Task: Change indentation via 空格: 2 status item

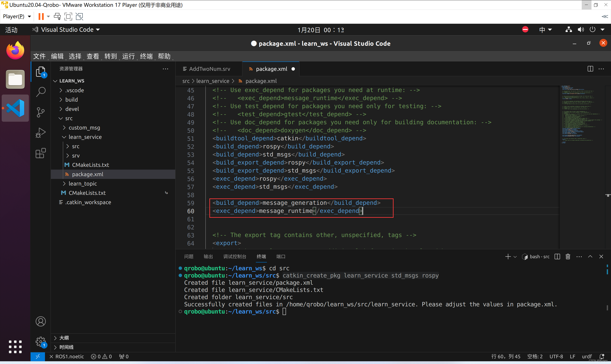Action: coord(535,356)
